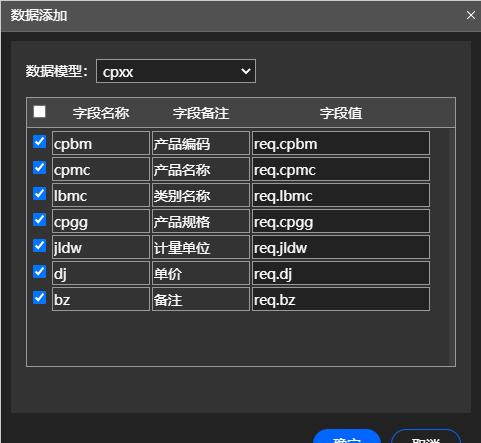
Task: Uncheck the lbmc row checkbox
Action: [x=39, y=193]
